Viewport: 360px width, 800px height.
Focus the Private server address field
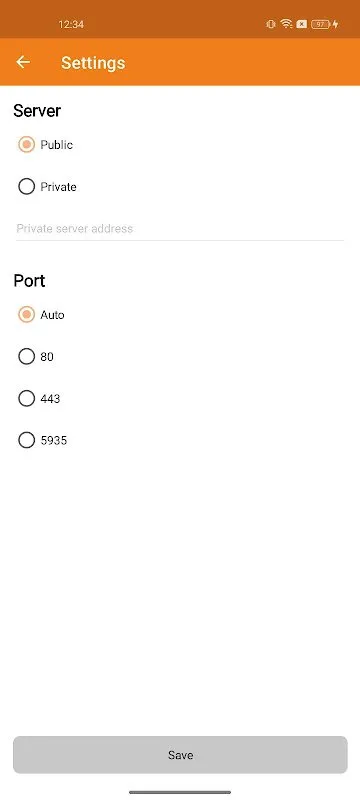(180, 229)
